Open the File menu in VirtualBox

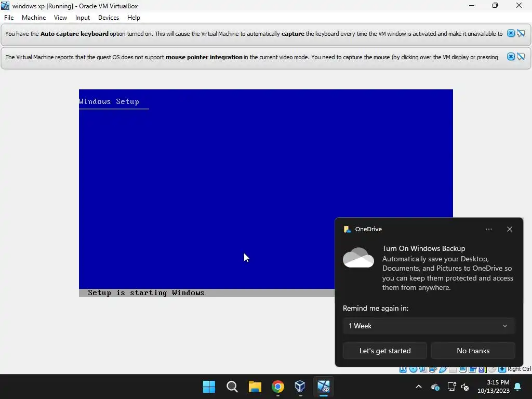tap(9, 18)
